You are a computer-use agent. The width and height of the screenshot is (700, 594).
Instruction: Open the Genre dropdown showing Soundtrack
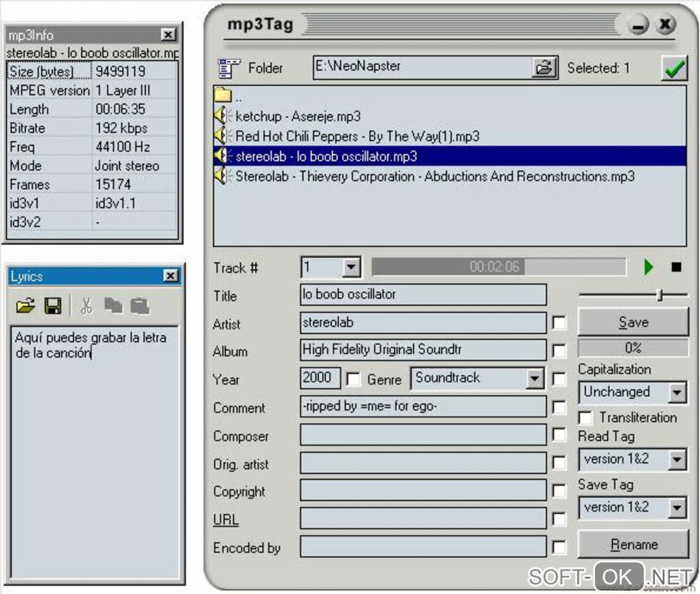click(x=535, y=379)
